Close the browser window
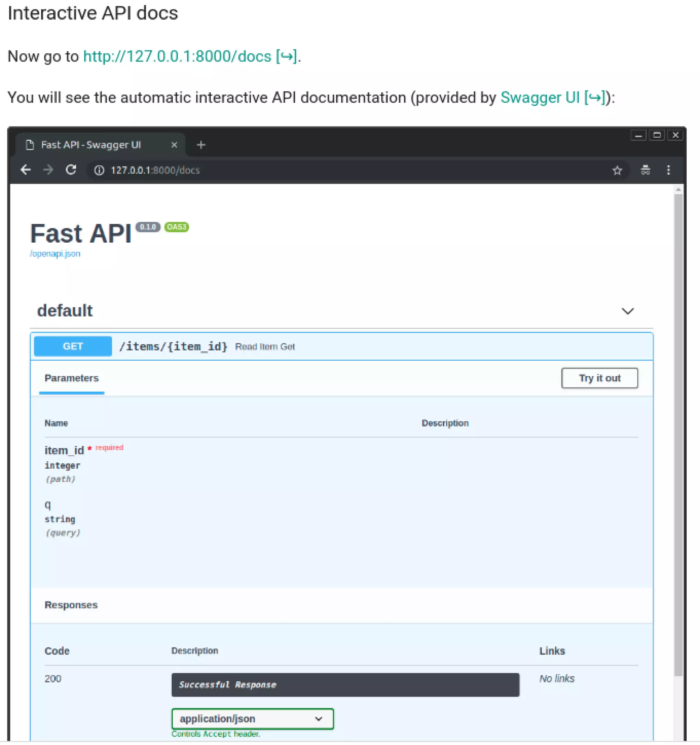700x745 pixels. (675, 135)
